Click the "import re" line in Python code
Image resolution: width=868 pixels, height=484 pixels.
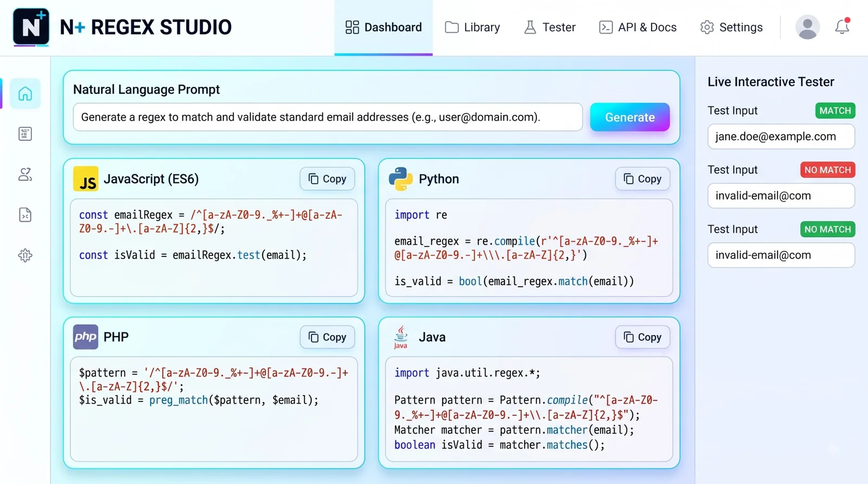click(420, 215)
